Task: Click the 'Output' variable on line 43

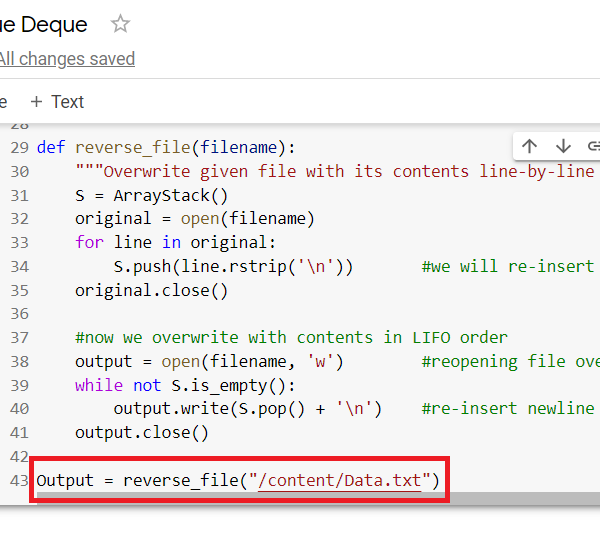Action: (x=65, y=481)
